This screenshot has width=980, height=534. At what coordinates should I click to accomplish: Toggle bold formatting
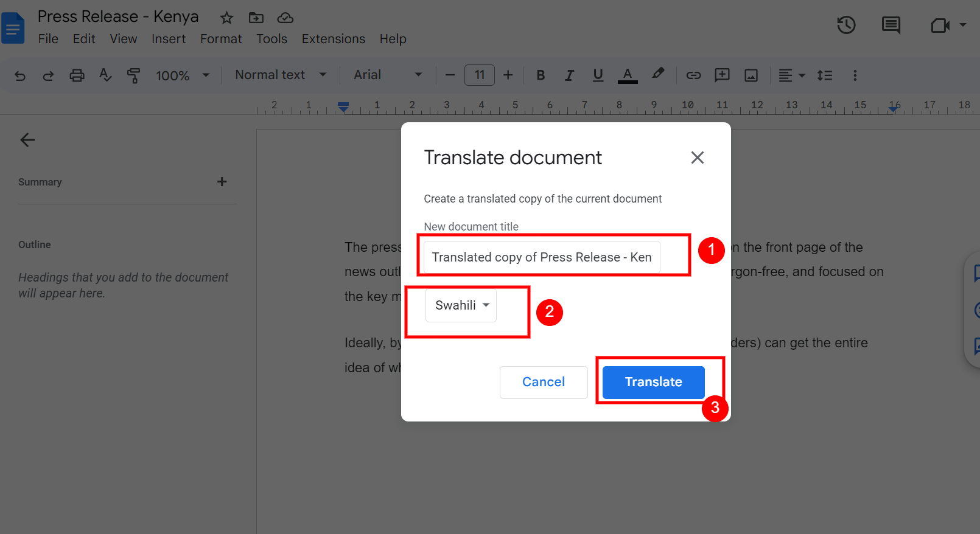click(x=540, y=75)
